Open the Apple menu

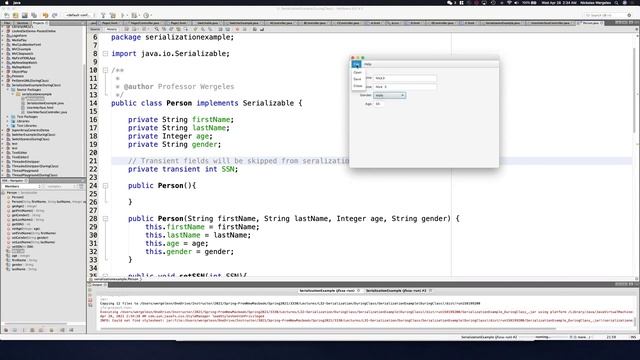point(7,2)
